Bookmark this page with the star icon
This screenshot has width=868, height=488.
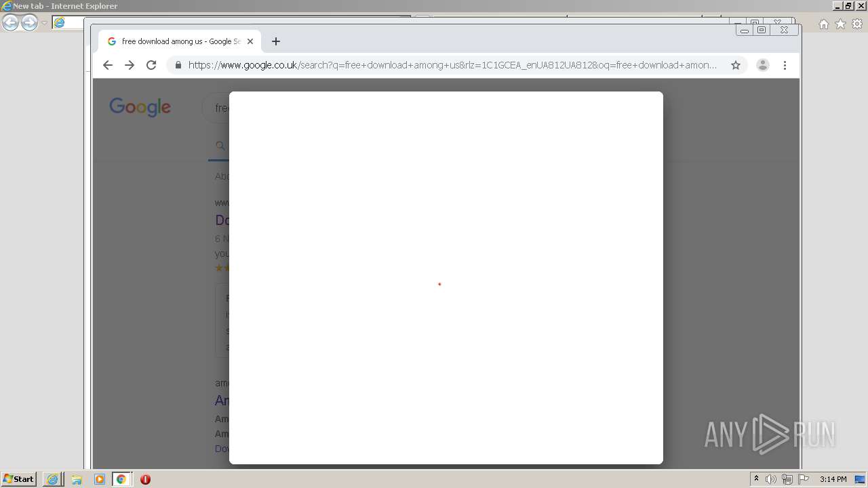pos(736,65)
